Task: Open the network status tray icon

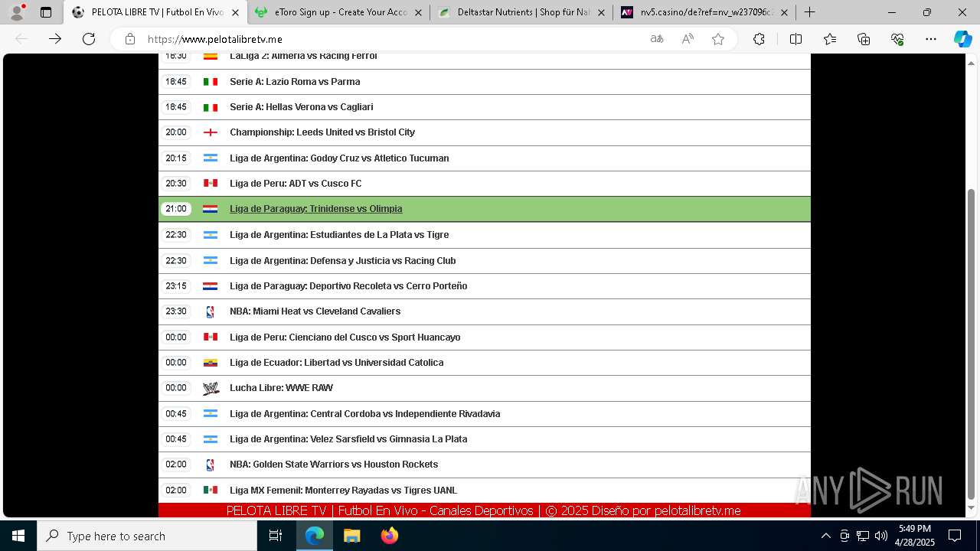Action: click(x=863, y=536)
